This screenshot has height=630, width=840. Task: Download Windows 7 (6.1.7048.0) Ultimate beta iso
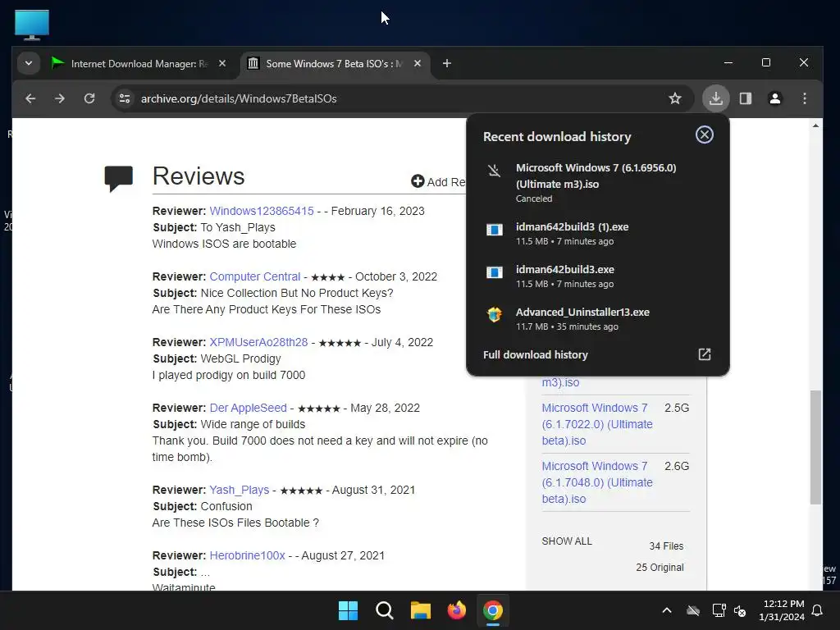point(597,482)
